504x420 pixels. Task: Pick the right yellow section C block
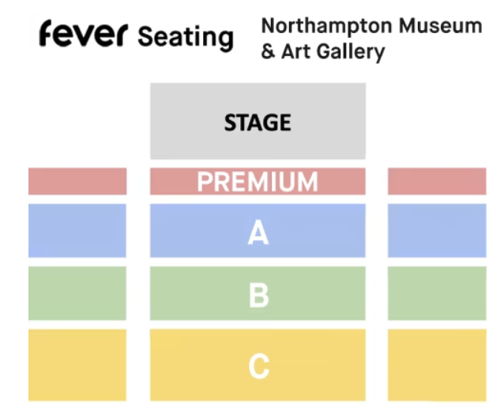(437, 365)
